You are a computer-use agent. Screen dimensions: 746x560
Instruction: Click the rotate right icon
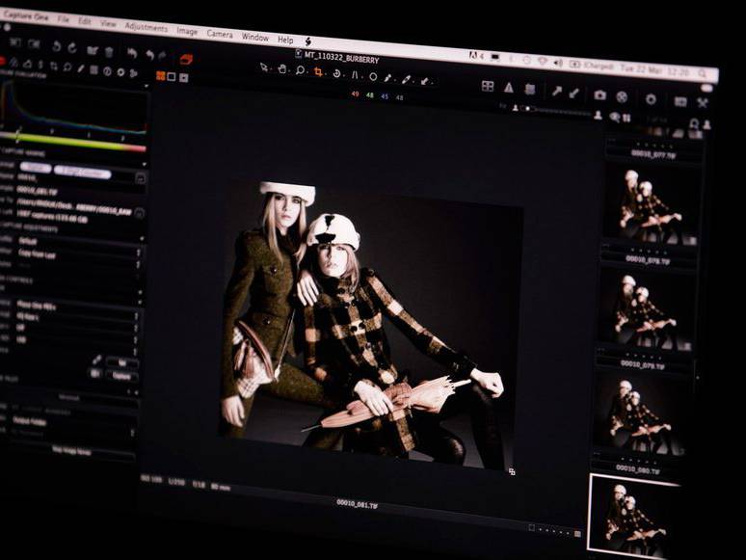point(72,47)
